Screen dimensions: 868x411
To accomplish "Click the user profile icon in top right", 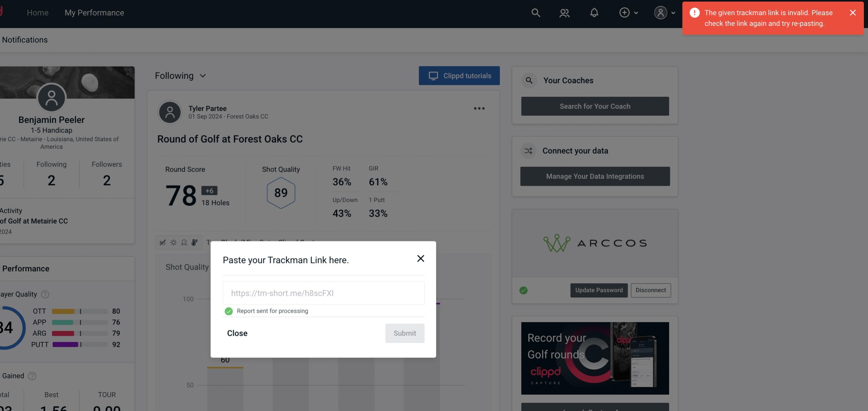I will coord(660,12).
